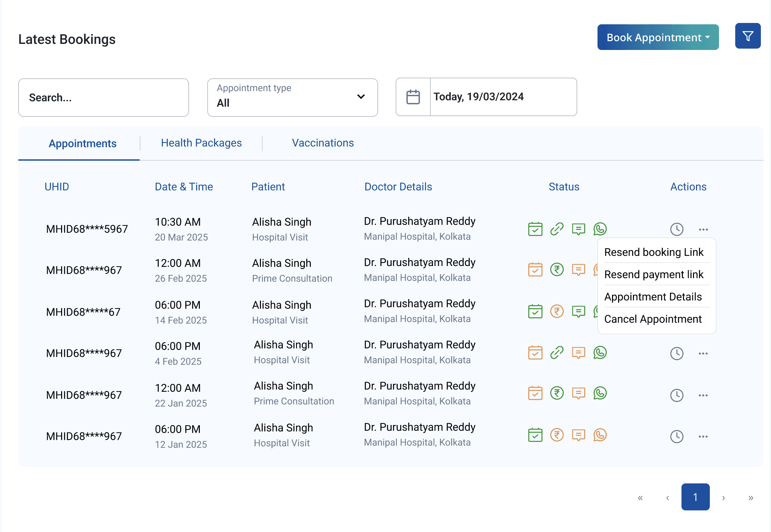Open three-dots menu for 4 Feb 2025 booking
The image size is (771, 532).
703,353
